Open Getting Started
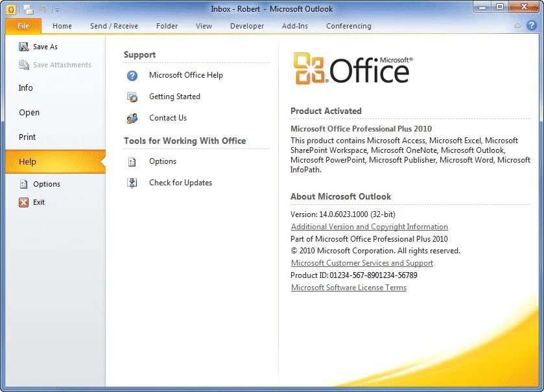Viewport: 544px width, 392px height. coord(174,97)
